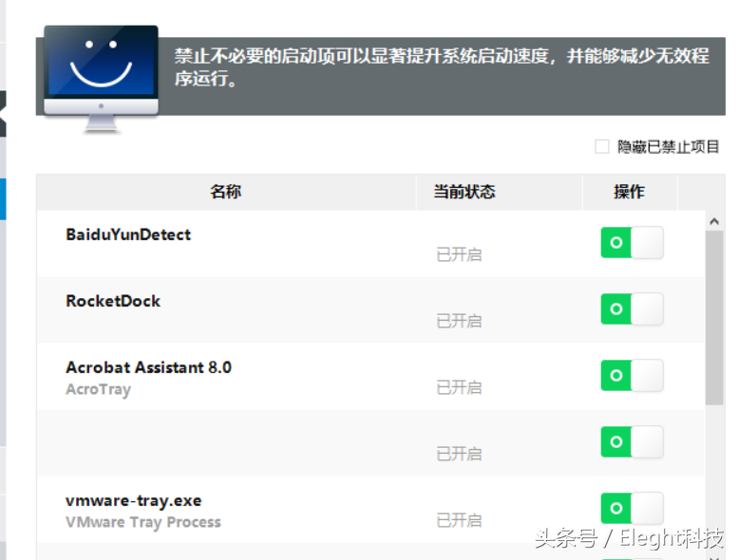Viewport: 738px width, 560px height.
Task: Select the BaiduYunDetect entry name
Action: (x=128, y=234)
